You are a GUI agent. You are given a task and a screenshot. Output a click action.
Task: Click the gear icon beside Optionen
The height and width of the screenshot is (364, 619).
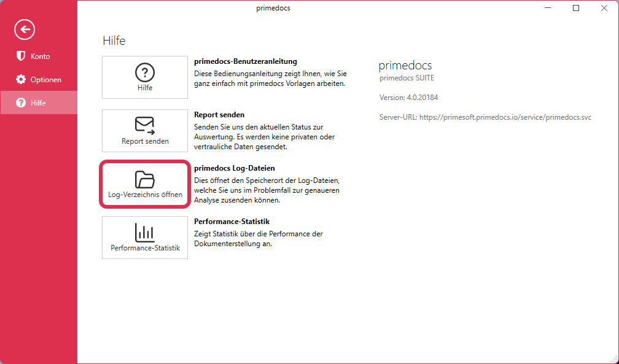pos(20,79)
